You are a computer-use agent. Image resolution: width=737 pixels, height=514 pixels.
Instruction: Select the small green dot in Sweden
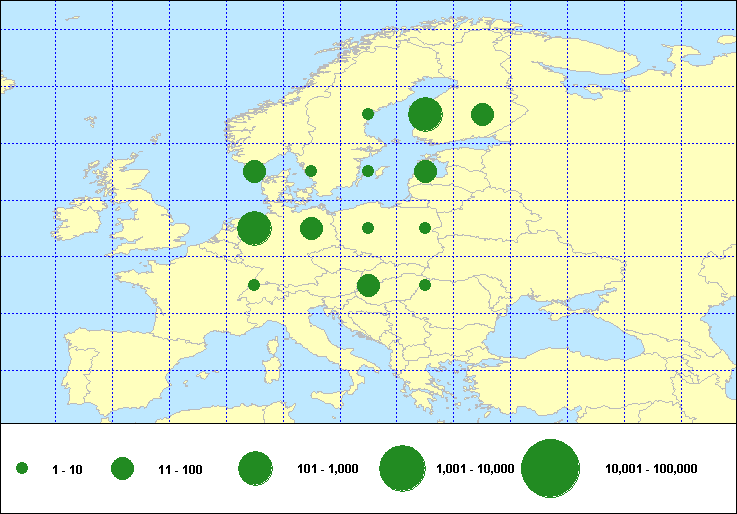click(x=368, y=114)
